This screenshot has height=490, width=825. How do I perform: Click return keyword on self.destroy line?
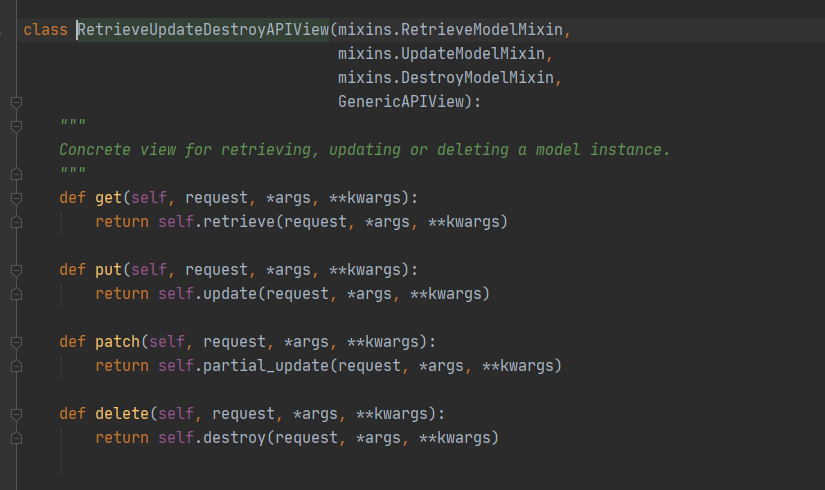[x=122, y=438]
